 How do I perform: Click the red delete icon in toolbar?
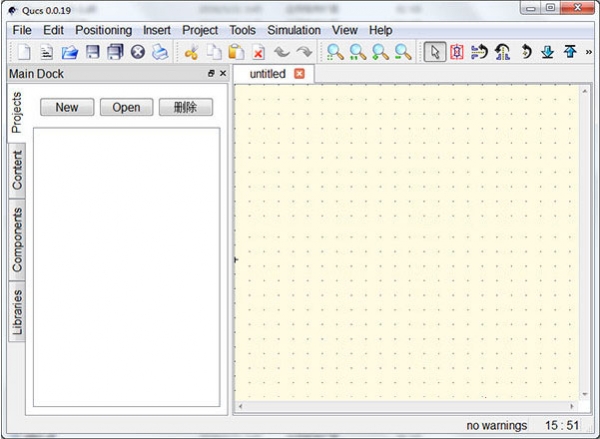(258, 52)
